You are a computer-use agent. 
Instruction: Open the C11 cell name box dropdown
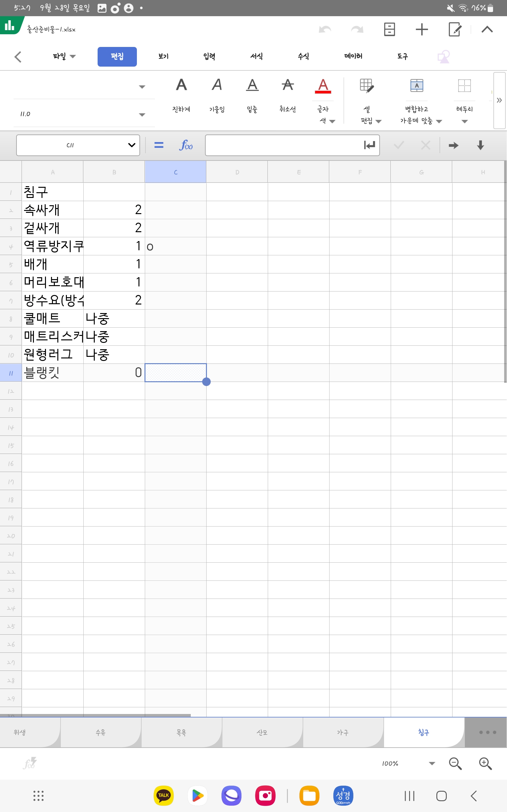coord(132,145)
